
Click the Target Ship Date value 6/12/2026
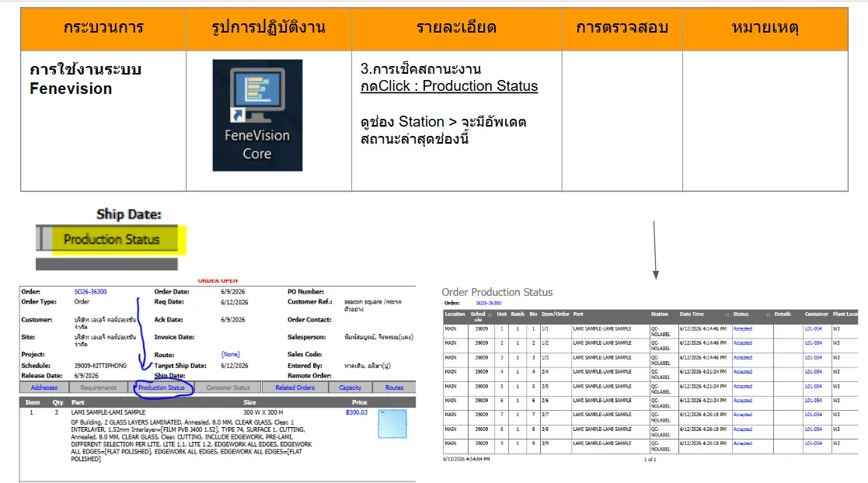(x=234, y=366)
